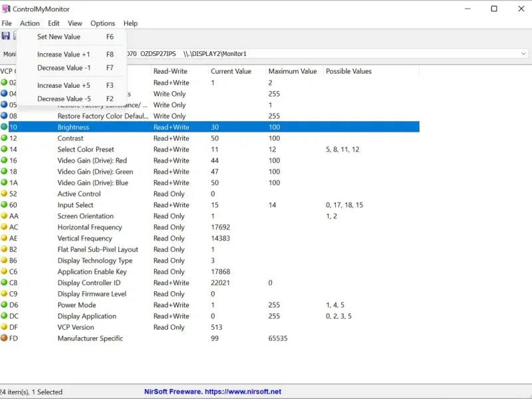Screen dimensions: 532x399
Task: Pick Increase Value +5 in menu
Action: (x=63, y=86)
